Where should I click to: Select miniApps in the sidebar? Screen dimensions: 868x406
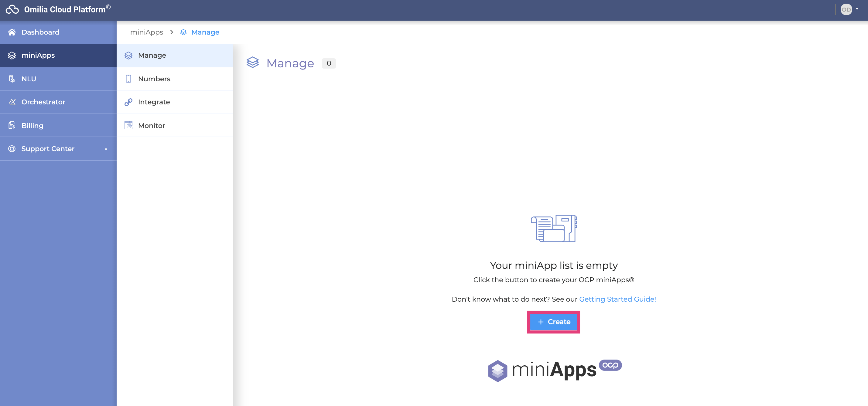58,56
